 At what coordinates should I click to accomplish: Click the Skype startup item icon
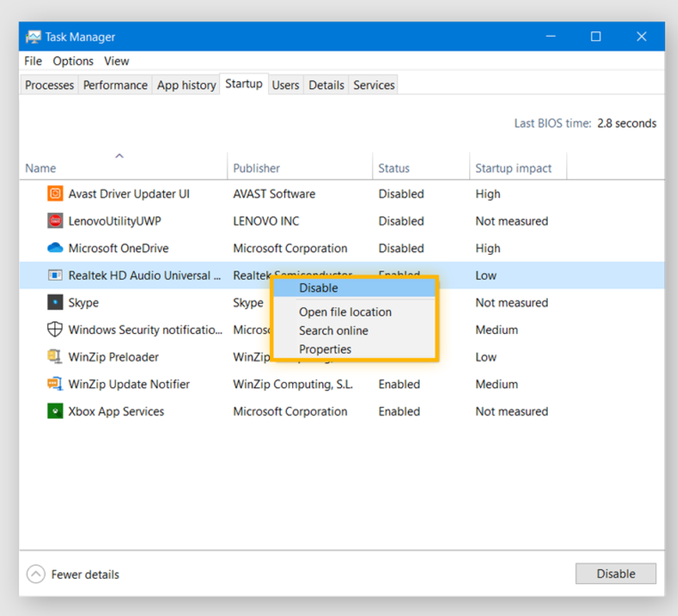pyautogui.click(x=55, y=302)
